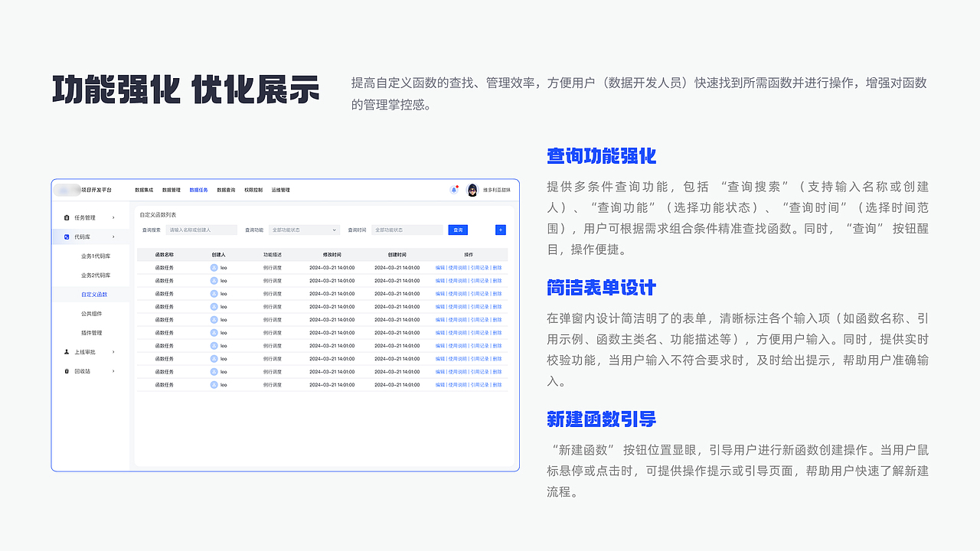Click the blue + new function button

point(499,229)
